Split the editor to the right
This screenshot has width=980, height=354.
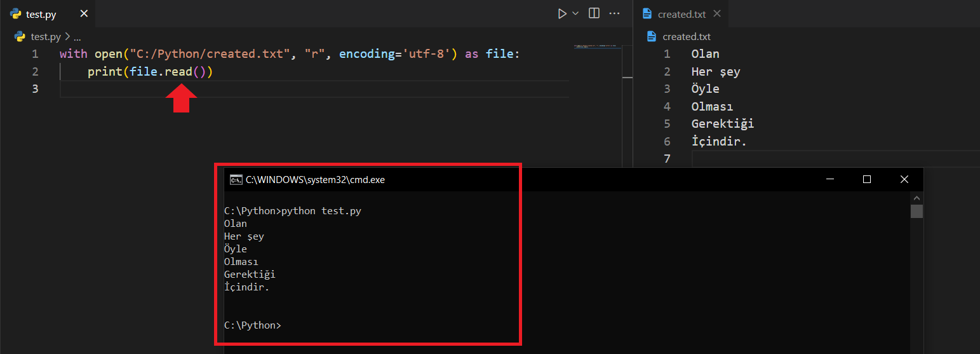(594, 13)
